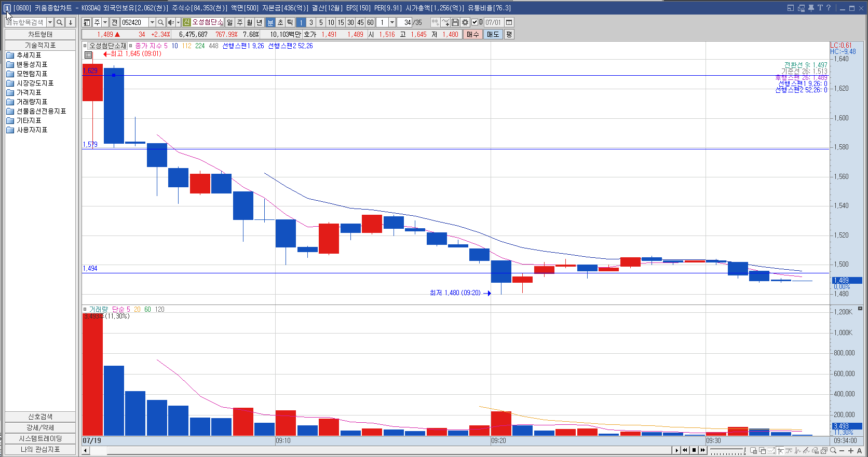Click the magnifier zoom icon in bottom toolbar
Screen dimensions: 868x457
click(x=833, y=450)
